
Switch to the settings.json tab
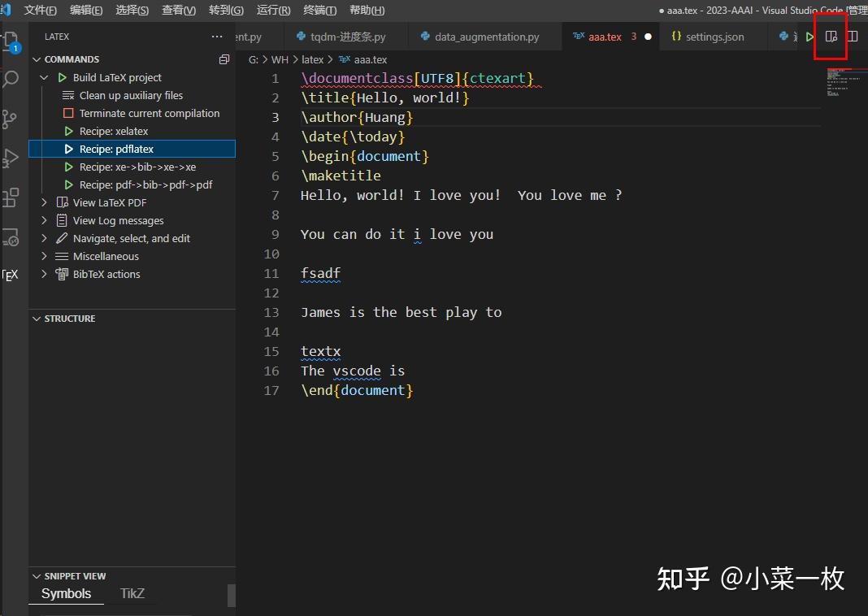point(714,36)
